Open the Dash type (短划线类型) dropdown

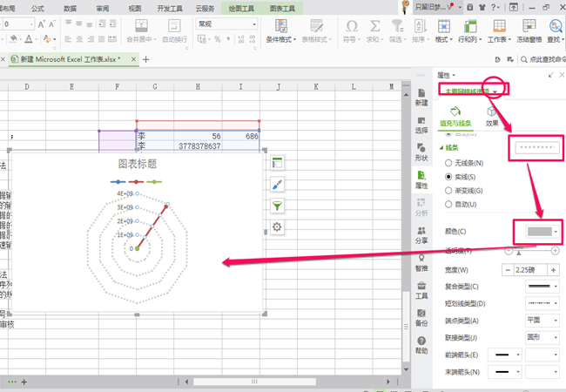[542, 303]
